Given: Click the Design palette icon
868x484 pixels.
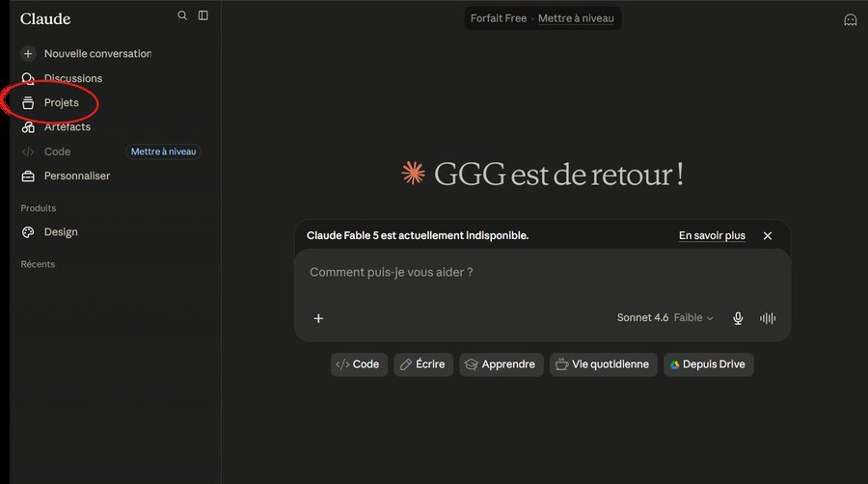Looking at the screenshot, I should click(x=28, y=232).
